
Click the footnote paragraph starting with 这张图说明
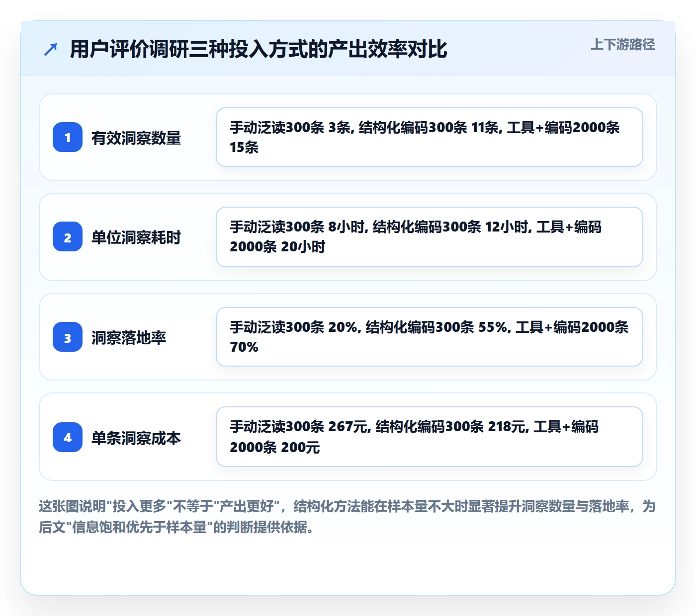click(348, 517)
